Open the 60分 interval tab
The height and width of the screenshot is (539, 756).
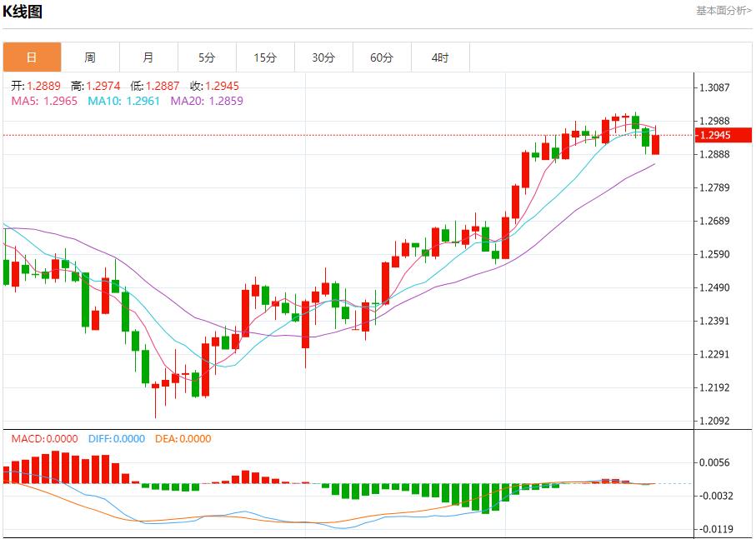click(382, 57)
